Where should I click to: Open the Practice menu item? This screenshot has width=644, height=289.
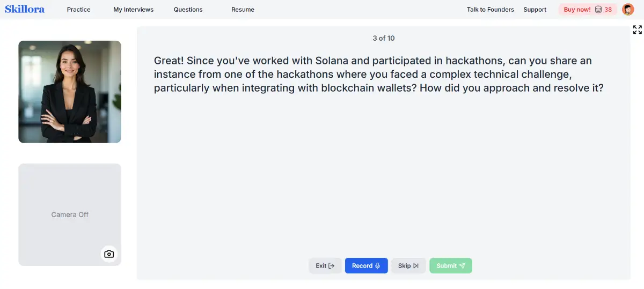click(79, 10)
